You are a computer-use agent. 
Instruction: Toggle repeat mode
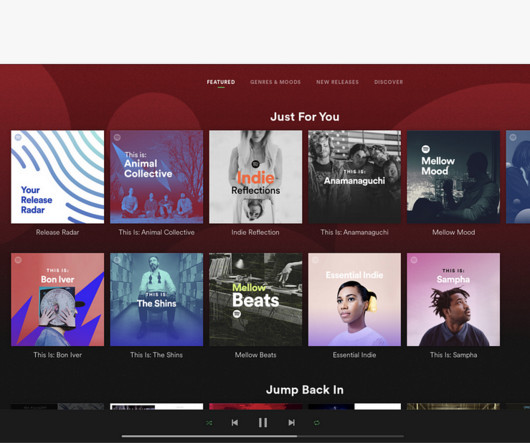tap(317, 423)
